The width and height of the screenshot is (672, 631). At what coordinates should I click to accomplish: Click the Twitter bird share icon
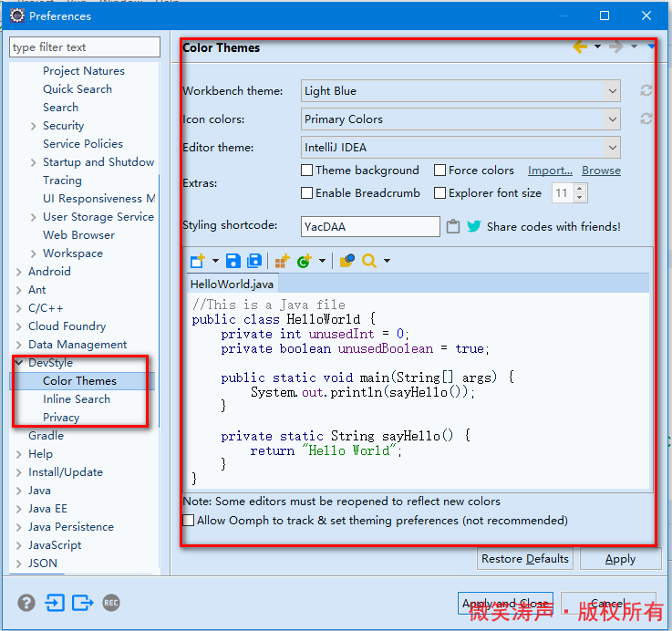coord(473,226)
